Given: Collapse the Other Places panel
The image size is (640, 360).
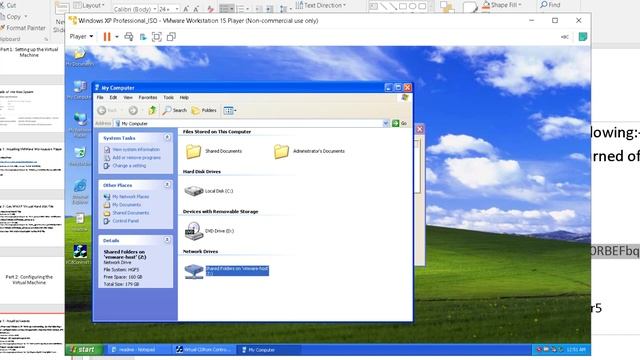Looking at the screenshot, I should coord(167,185).
